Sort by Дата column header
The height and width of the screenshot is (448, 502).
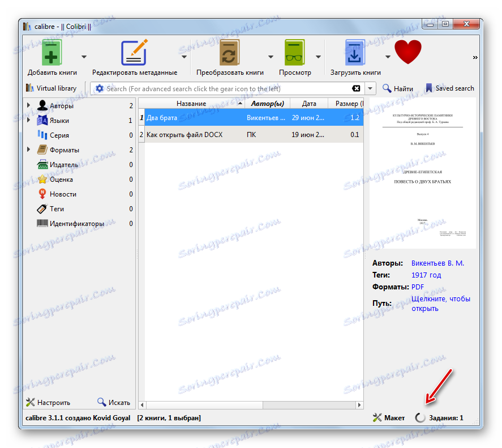coord(309,104)
